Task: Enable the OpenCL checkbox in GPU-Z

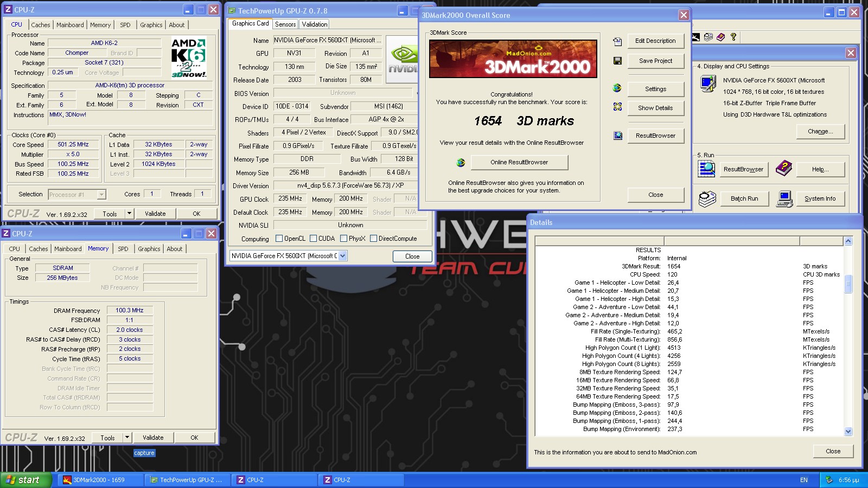Action: click(279, 238)
